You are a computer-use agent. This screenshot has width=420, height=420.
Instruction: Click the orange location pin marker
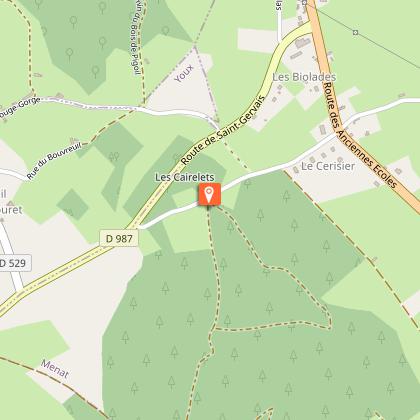point(209,194)
